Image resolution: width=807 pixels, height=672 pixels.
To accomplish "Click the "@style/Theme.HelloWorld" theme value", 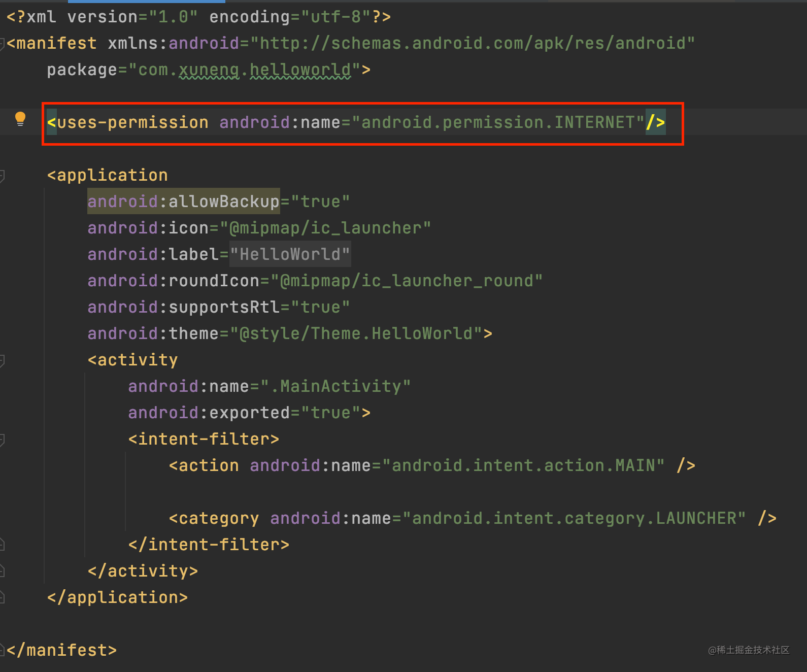I will coord(356,333).
